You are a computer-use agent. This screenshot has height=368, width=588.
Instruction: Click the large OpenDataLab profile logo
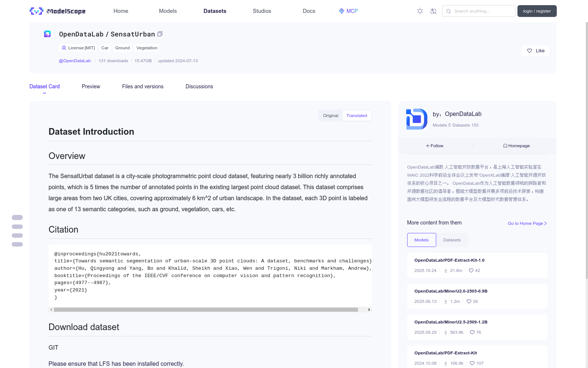pos(417,119)
